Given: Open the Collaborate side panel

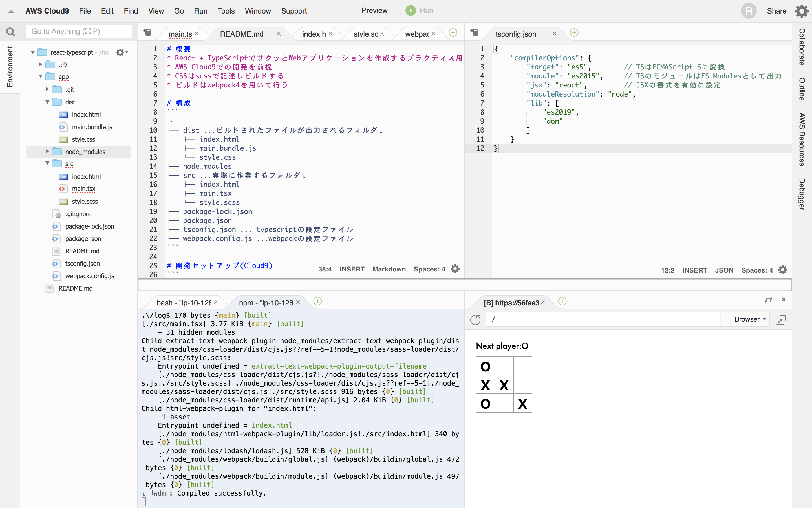Looking at the screenshot, I should coord(802,47).
